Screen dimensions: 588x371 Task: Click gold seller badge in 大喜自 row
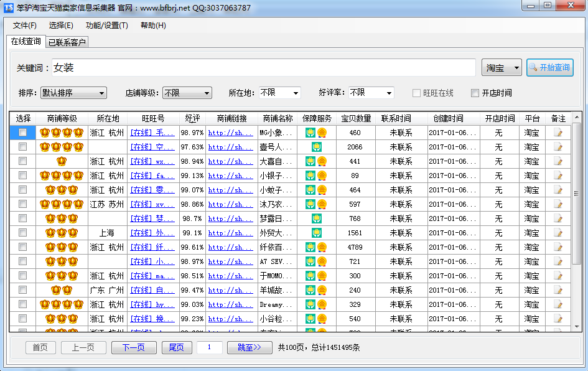point(322,161)
